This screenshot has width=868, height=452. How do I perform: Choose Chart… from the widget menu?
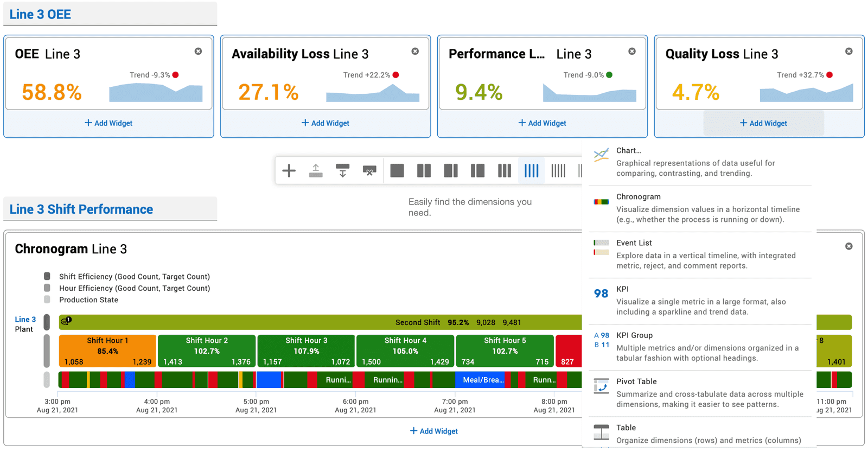[x=700, y=162]
